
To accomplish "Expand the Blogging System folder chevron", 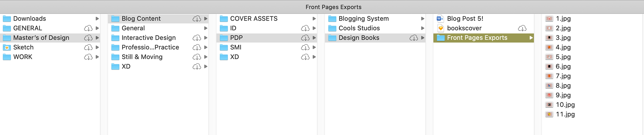I will (423, 19).
